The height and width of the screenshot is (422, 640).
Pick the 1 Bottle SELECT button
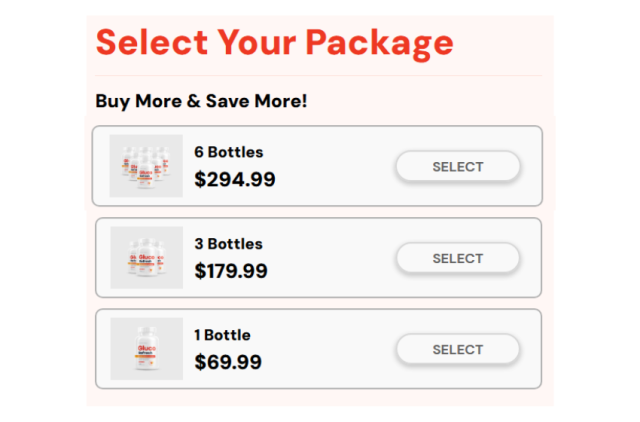point(458,349)
